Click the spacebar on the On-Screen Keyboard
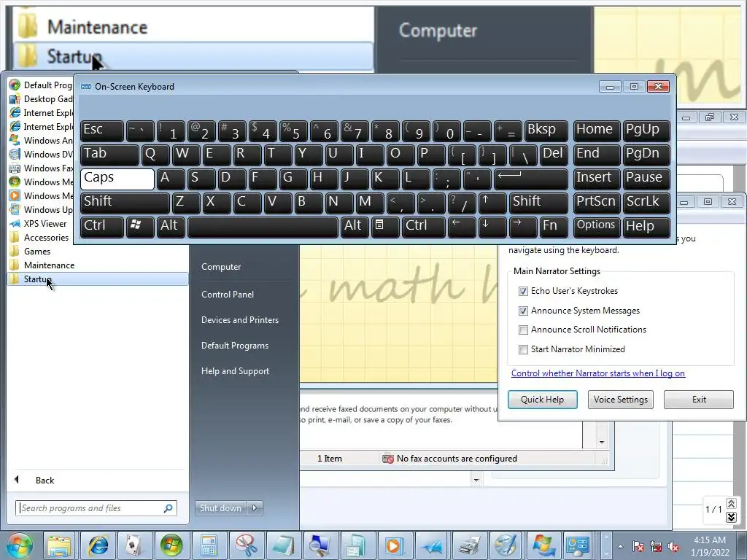Viewport: 747px width, 560px height. coord(263,227)
